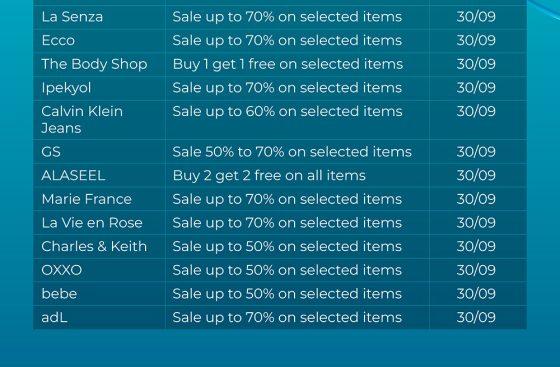
Task: Click bebe's Sale up to 50% offer
Action: tap(287, 294)
